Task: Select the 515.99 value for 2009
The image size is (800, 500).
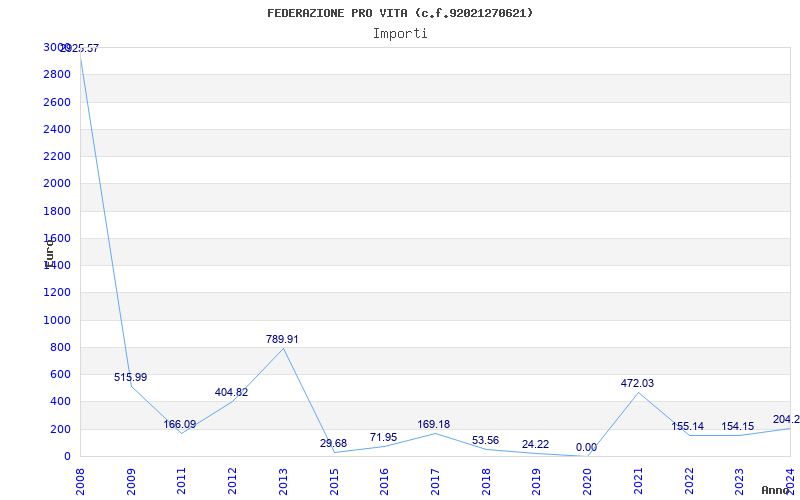Action: point(131,377)
